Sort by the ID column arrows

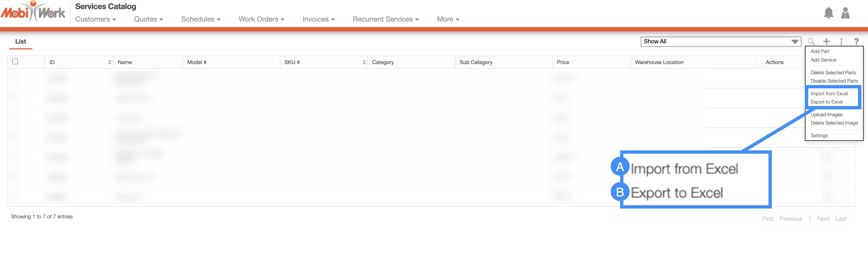[110, 62]
